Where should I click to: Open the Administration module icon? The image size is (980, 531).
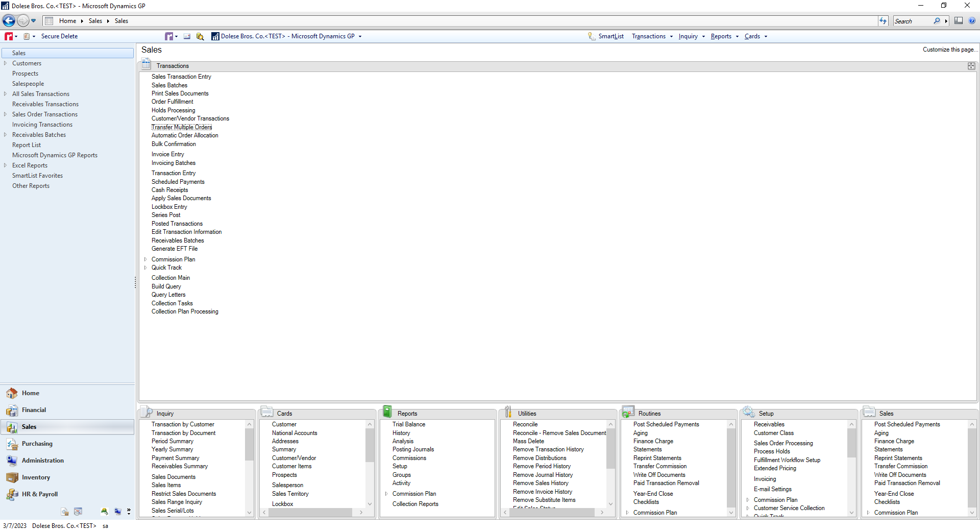coord(12,461)
